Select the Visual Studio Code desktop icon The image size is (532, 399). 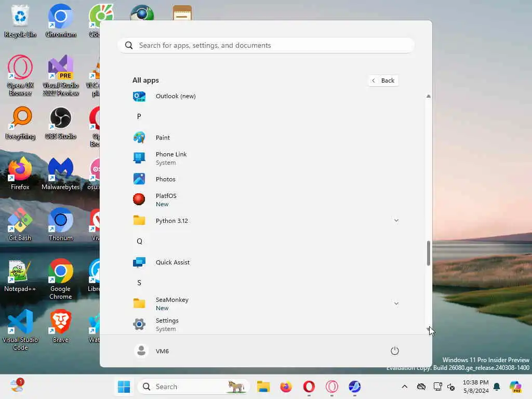tap(20, 330)
